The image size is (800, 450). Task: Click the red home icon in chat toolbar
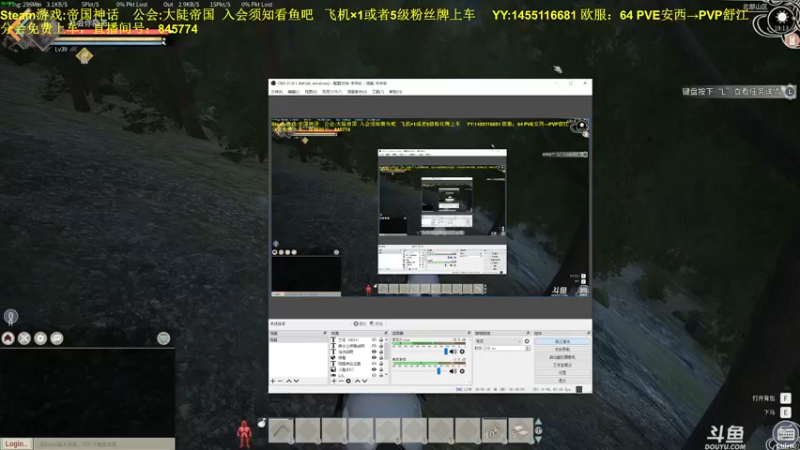[x=8, y=338]
